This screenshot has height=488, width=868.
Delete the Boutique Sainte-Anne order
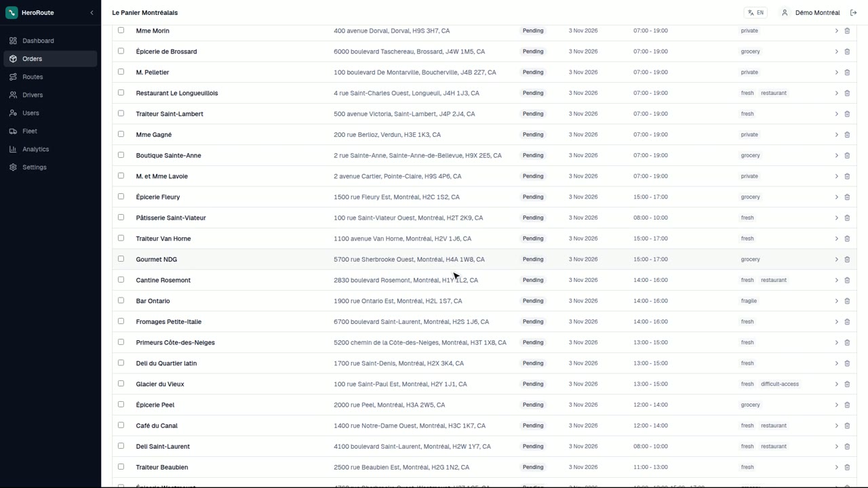tap(847, 155)
